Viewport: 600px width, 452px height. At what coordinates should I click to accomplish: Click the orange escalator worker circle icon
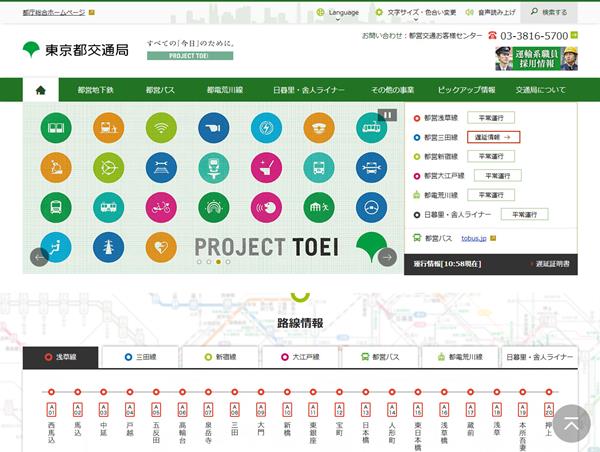56,168
